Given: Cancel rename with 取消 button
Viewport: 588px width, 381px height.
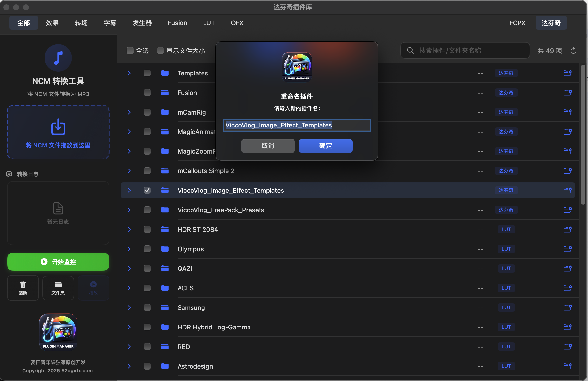Looking at the screenshot, I should 268,146.
